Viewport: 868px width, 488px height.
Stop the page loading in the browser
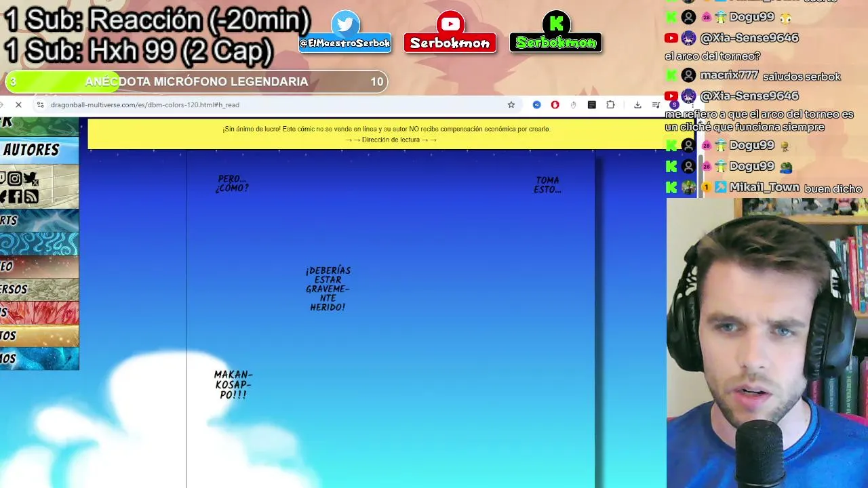click(x=18, y=105)
